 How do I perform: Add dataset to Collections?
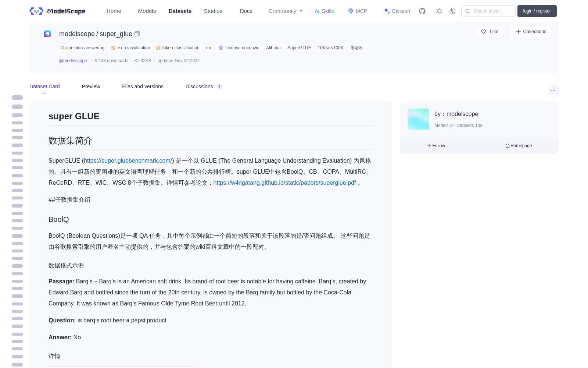(x=531, y=32)
